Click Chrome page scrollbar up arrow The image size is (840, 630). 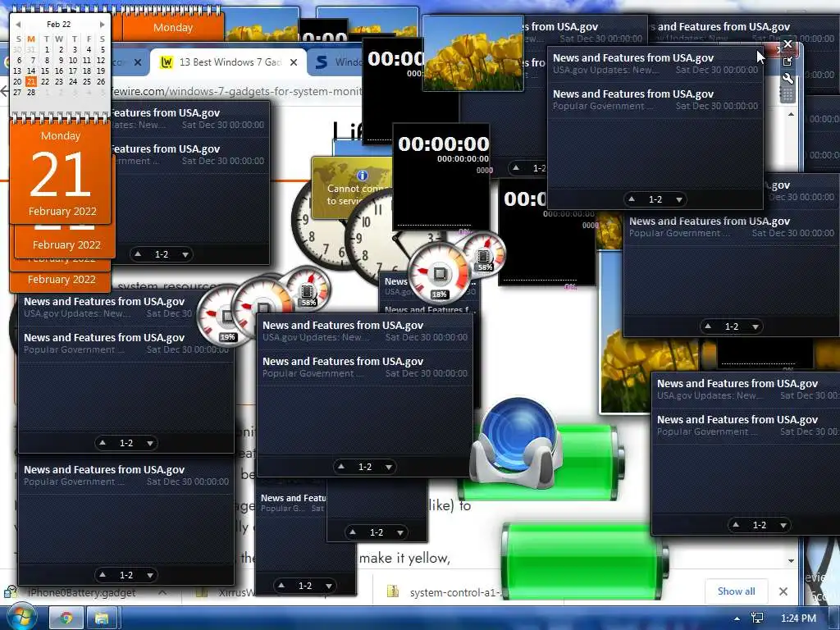click(x=792, y=114)
